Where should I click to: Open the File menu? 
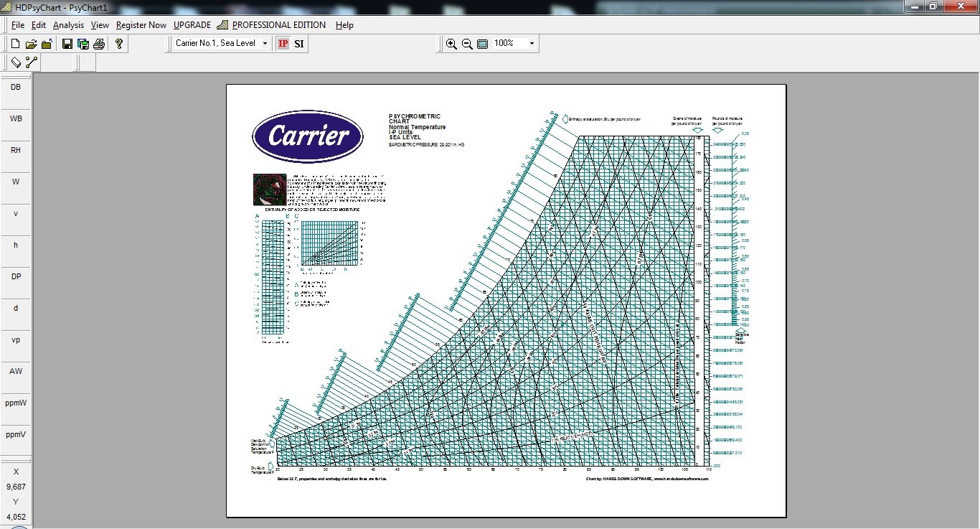(18, 25)
